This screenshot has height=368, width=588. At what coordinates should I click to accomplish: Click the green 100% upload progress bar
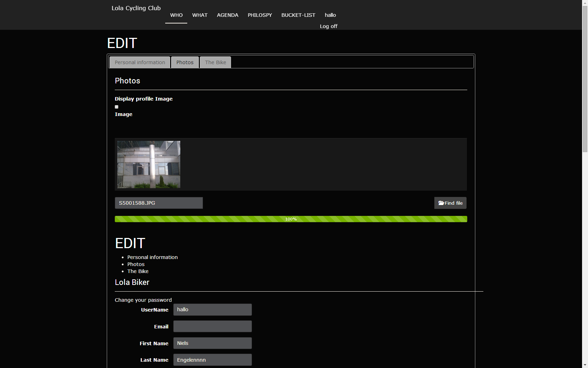coord(290,219)
